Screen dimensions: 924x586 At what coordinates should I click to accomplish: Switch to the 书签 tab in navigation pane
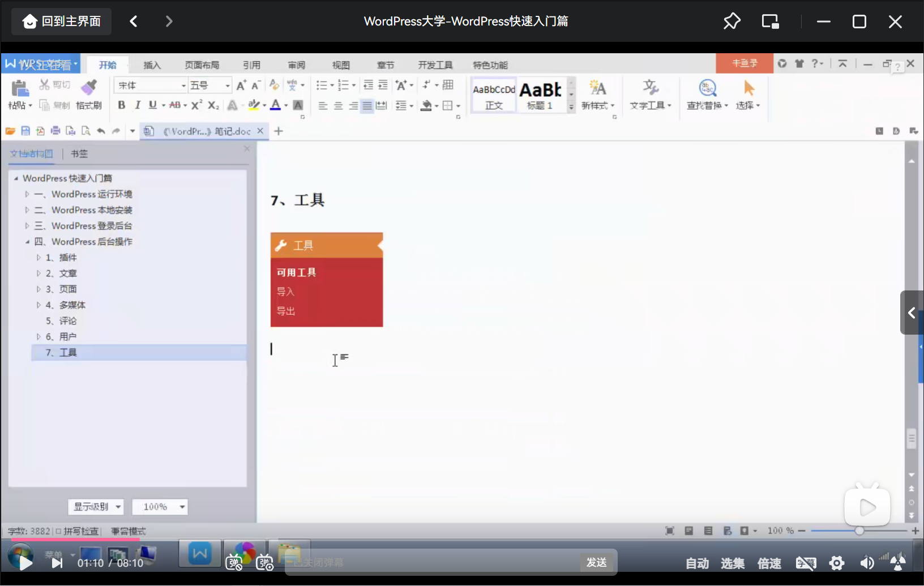click(x=79, y=154)
